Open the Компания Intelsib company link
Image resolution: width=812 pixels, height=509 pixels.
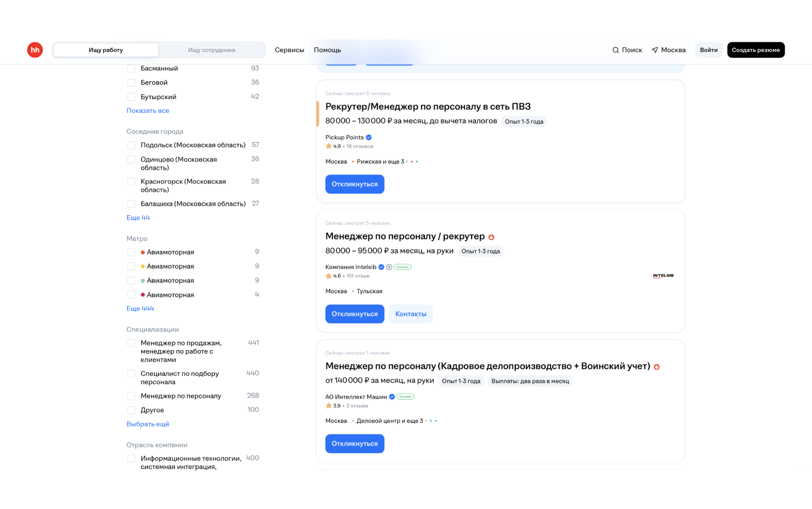tap(351, 267)
